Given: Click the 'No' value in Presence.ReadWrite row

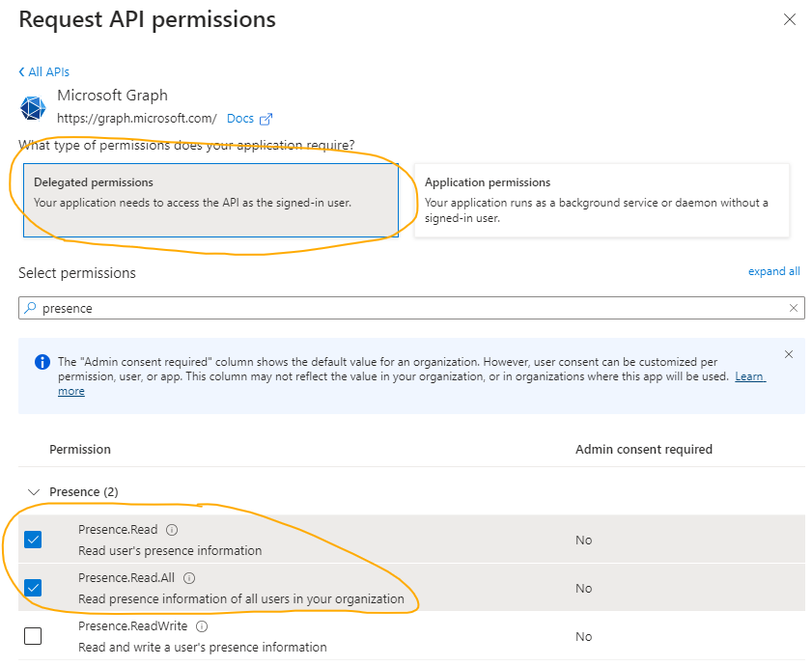Looking at the screenshot, I should 583,636.
